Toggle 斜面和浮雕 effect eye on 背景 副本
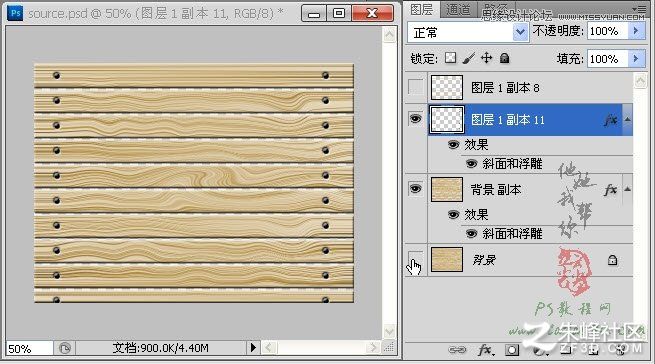This screenshot has height=364, width=655. click(472, 234)
